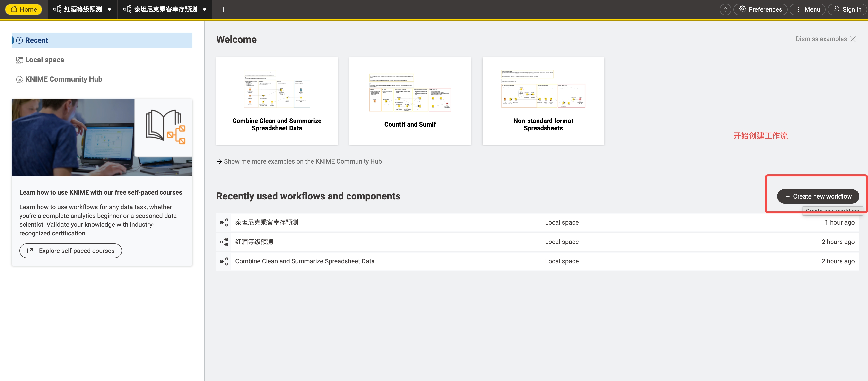Viewport: 868px width, 381px height.
Task: Click the Sign in button
Action: [847, 9]
